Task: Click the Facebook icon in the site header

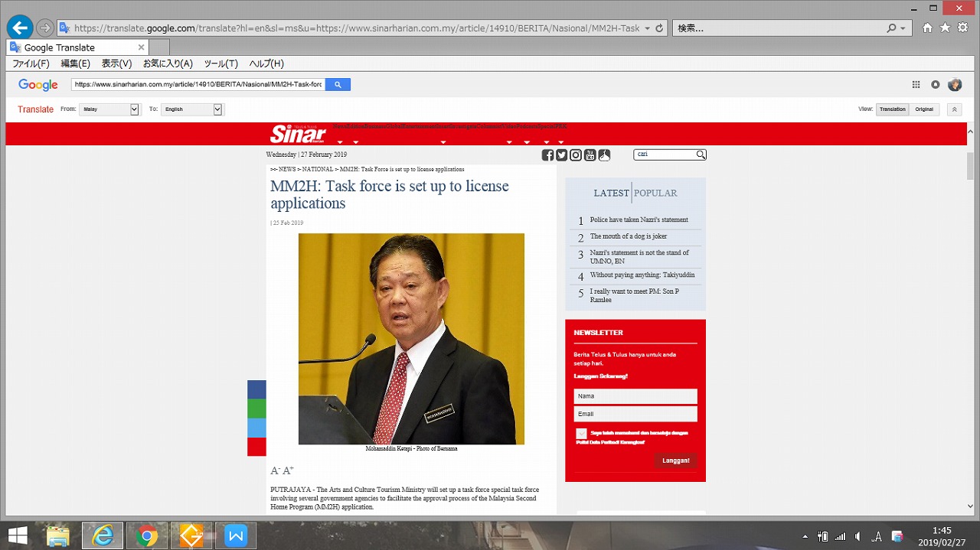Action: click(547, 155)
